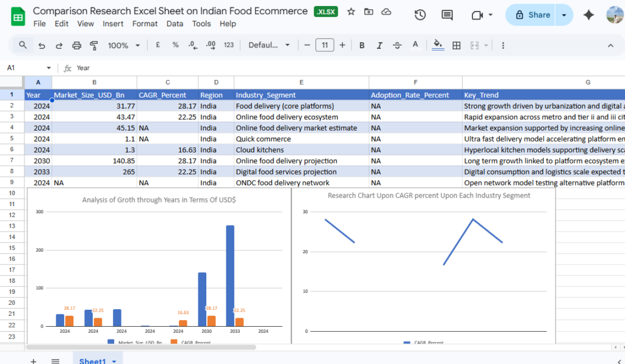Click the font size field 11
The height and width of the screenshot is (364, 625).
tap(325, 45)
